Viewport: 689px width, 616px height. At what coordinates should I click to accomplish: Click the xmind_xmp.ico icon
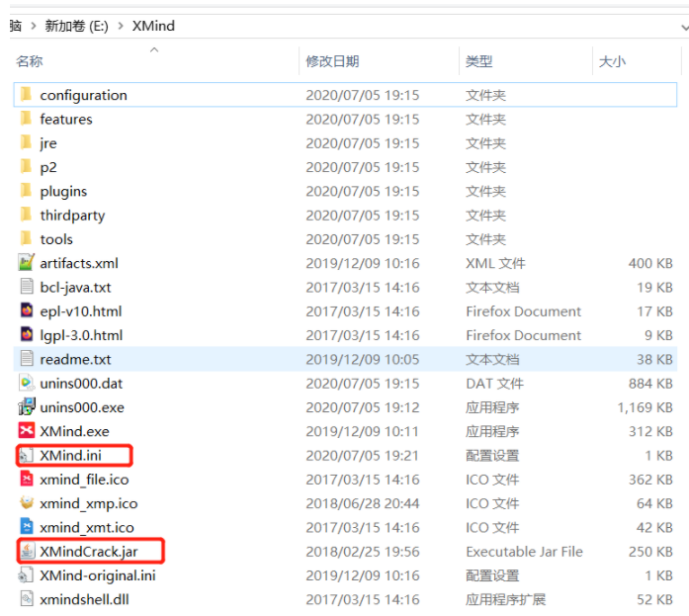(27, 502)
